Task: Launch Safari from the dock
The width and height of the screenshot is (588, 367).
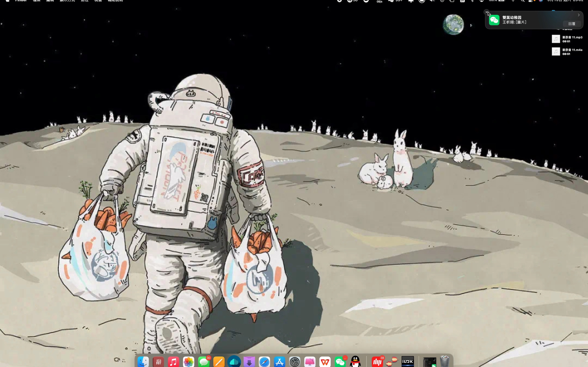Action: point(264,362)
